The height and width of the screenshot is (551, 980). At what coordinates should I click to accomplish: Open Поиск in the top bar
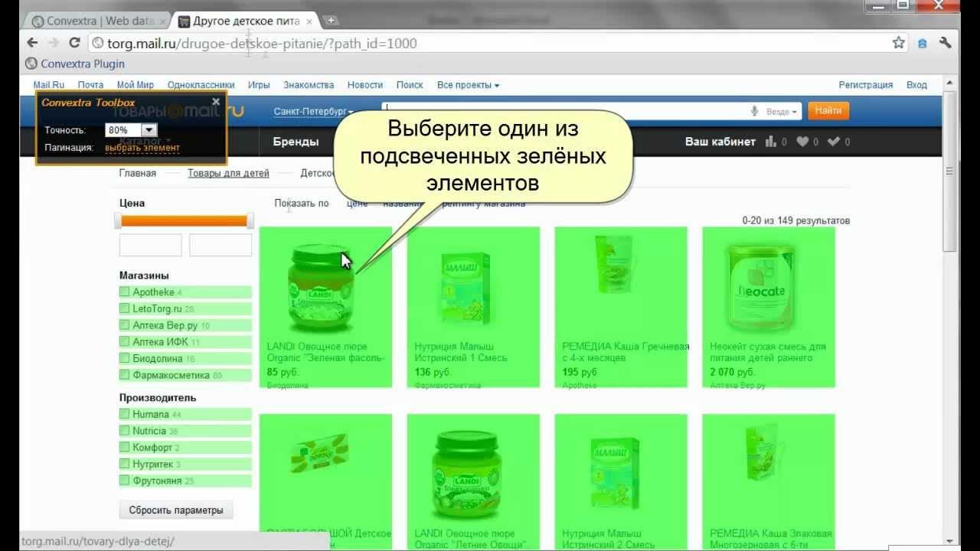click(410, 85)
